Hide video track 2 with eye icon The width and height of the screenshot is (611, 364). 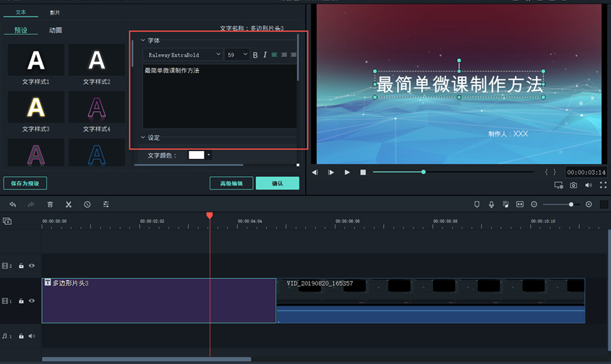tap(32, 266)
